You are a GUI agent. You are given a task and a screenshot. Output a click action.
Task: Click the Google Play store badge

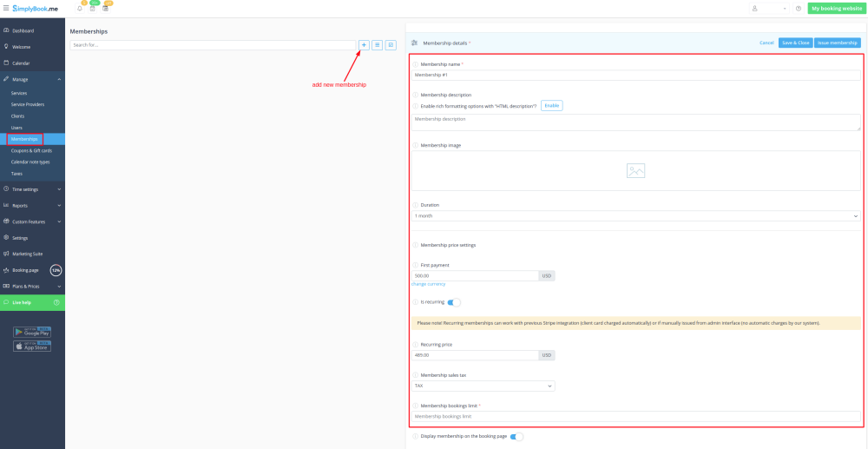click(32, 331)
